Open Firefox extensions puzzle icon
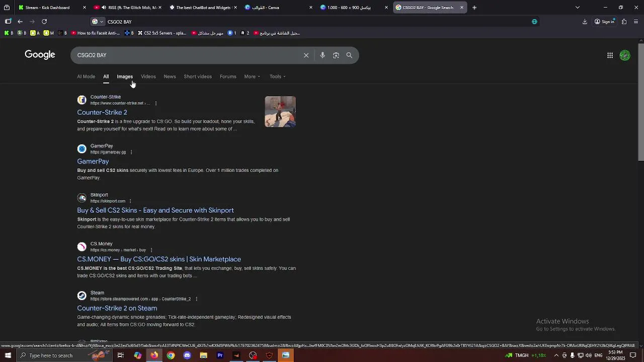 (624, 22)
